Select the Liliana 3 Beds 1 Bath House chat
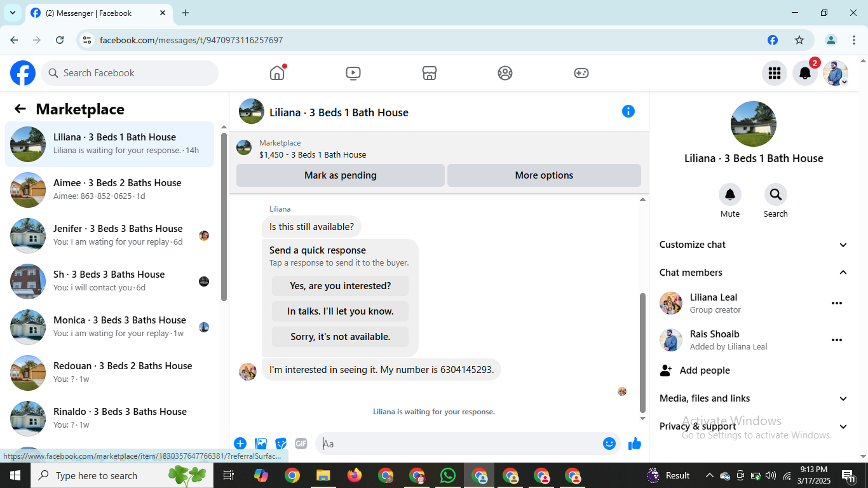The width and height of the screenshot is (868, 488). [x=110, y=144]
